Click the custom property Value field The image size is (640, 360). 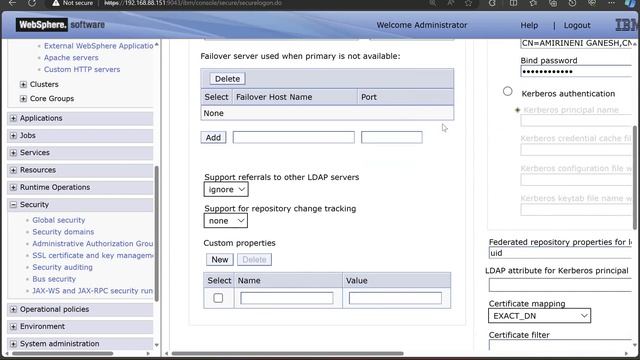[395, 298]
